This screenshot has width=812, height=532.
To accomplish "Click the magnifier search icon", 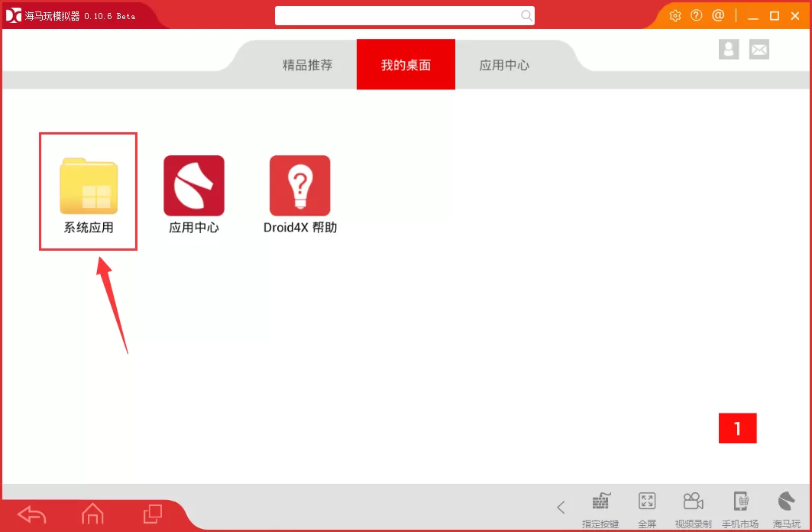I will tap(526, 15).
